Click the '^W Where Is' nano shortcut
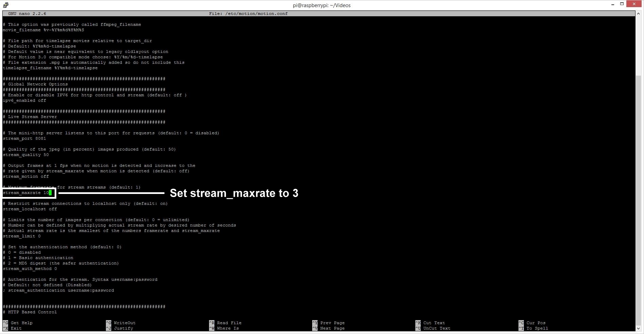The height and width of the screenshot is (334, 644). 224,328
